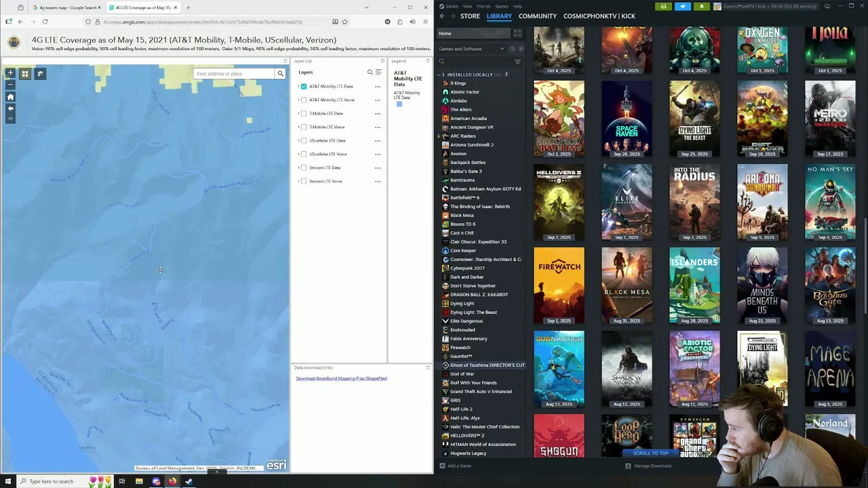Open Steam library advanced filter icon
The height and width of the screenshot is (488, 868).
(x=517, y=62)
